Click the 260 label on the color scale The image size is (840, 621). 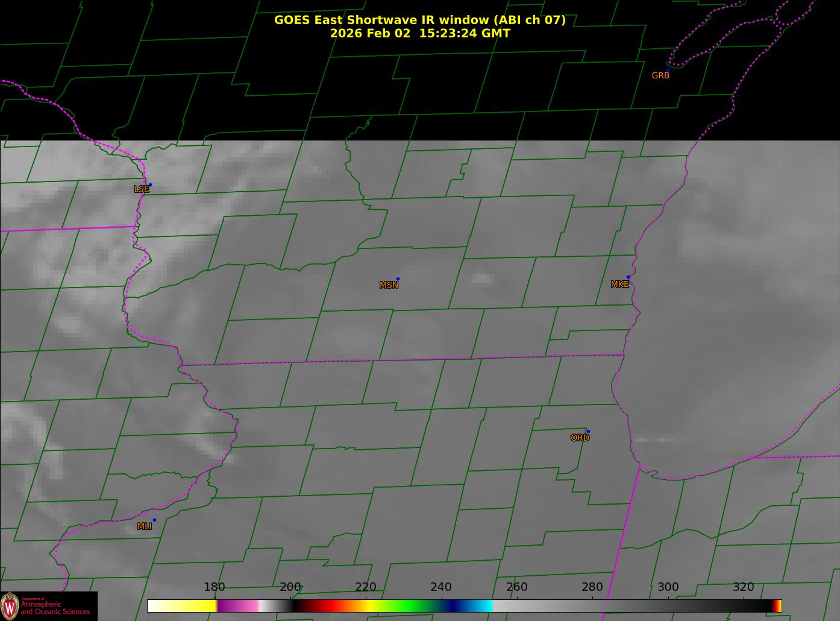click(517, 587)
